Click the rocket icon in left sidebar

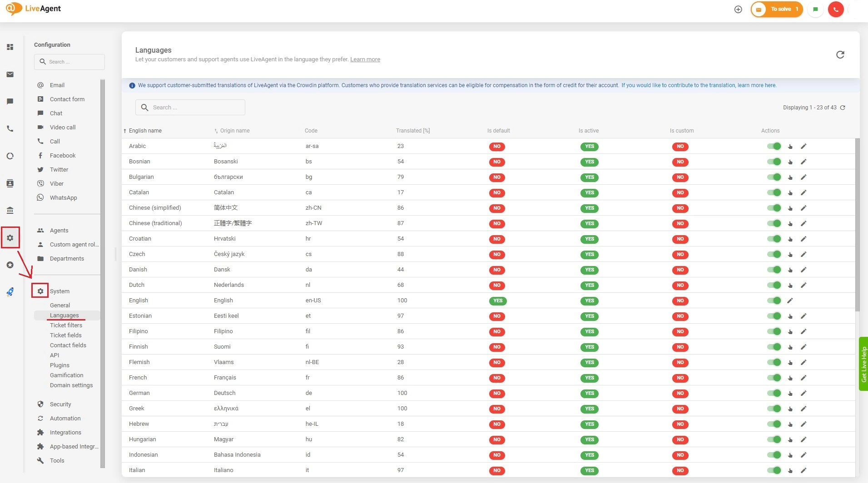click(10, 292)
